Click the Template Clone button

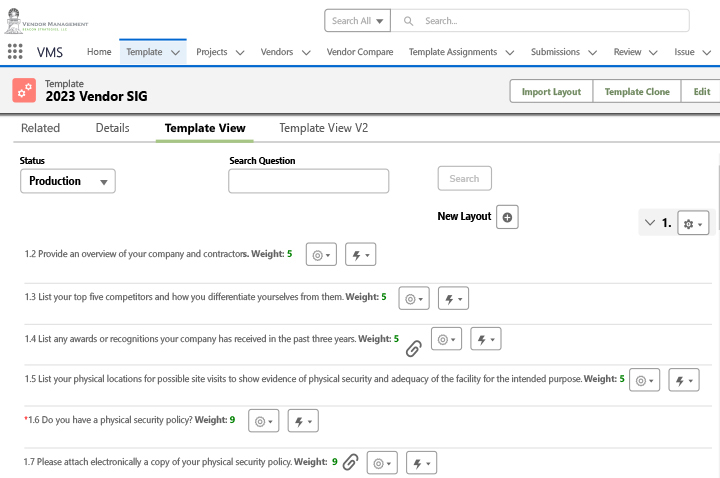[x=637, y=91]
